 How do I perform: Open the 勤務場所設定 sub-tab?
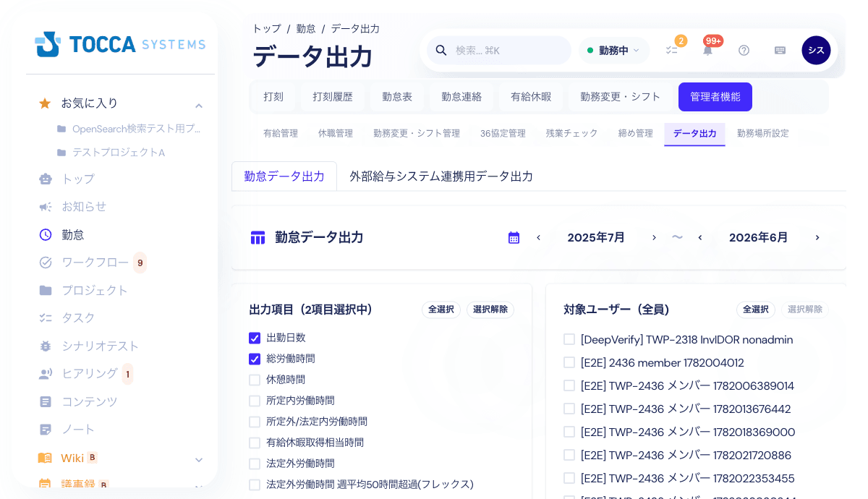click(763, 134)
